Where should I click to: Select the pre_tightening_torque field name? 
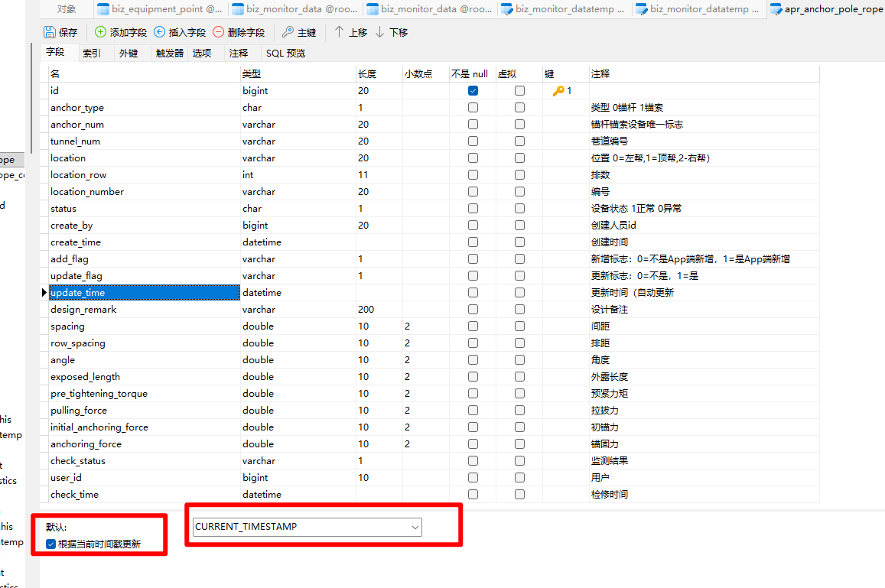(99, 393)
